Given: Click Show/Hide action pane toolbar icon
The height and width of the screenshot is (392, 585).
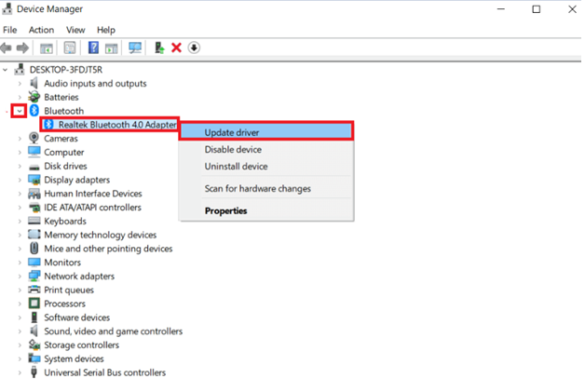Looking at the screenshot, I should pos(112,47).
